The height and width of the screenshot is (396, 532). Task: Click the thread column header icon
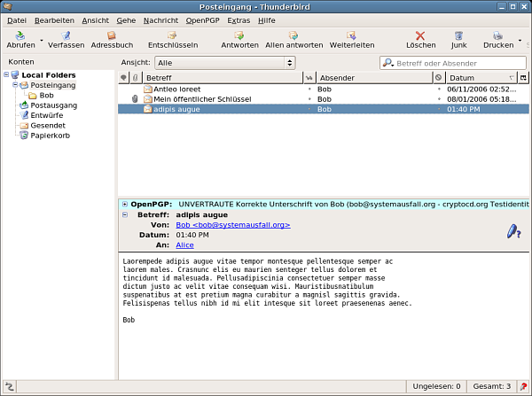click(x=123, y=78)
